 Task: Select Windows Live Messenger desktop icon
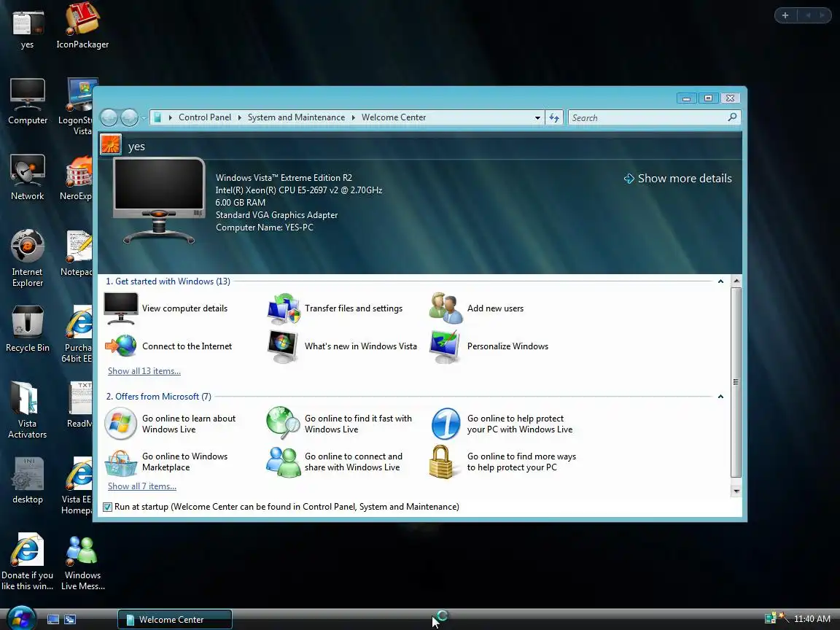[x=82, y=562]
